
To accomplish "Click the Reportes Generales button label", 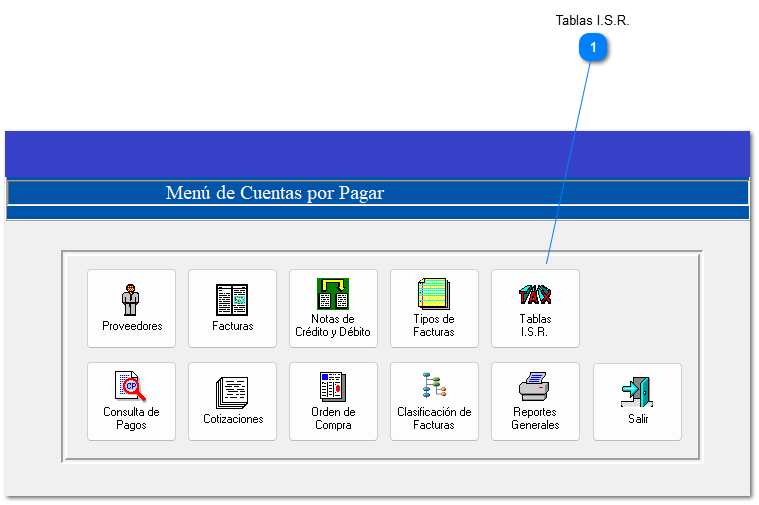I will (x=535, y=419).
